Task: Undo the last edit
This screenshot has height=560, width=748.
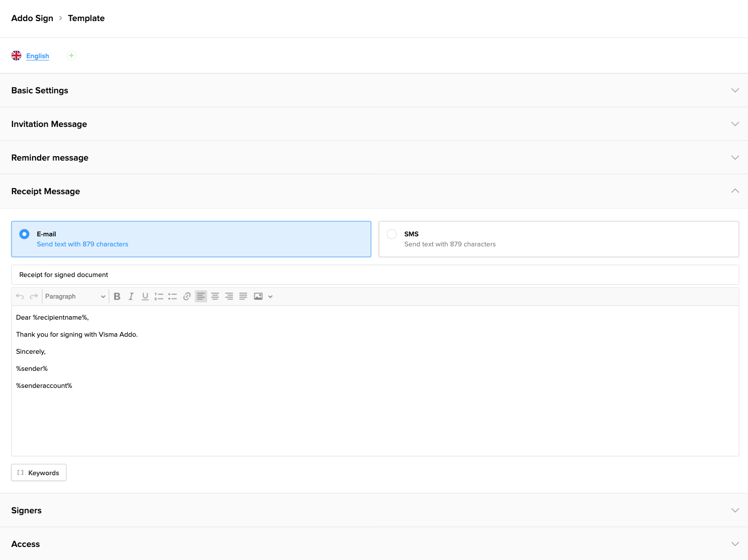Action: pyautogui.click(x=19, y=296)
